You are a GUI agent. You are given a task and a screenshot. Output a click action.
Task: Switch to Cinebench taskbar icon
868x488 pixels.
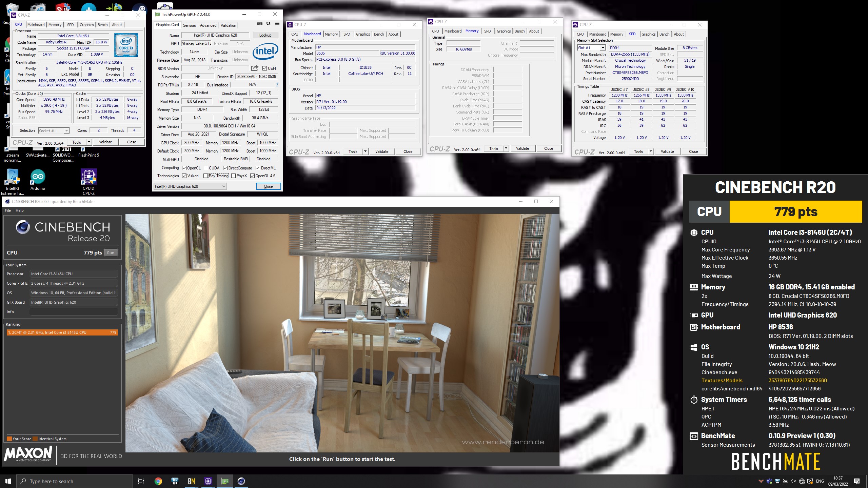[241, 481]
